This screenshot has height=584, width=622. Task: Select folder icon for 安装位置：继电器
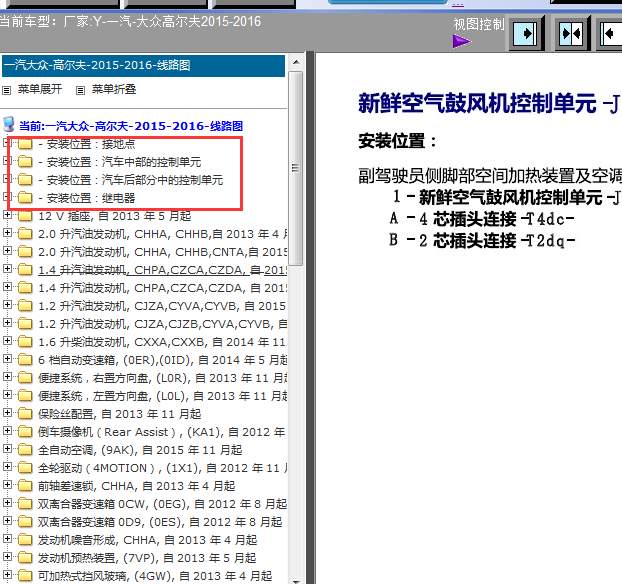pyautogui.click(x=25, y=198)
